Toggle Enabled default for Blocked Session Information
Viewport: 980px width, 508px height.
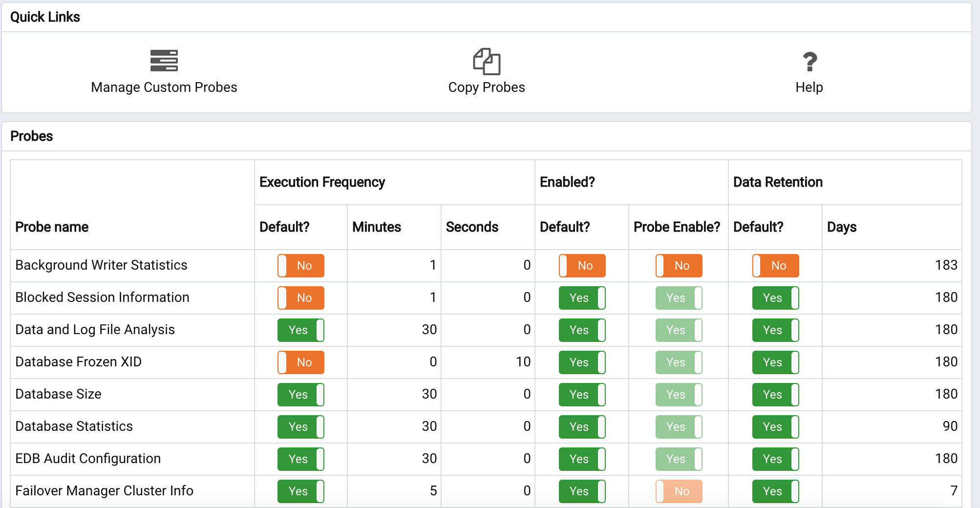coord(582,298)
